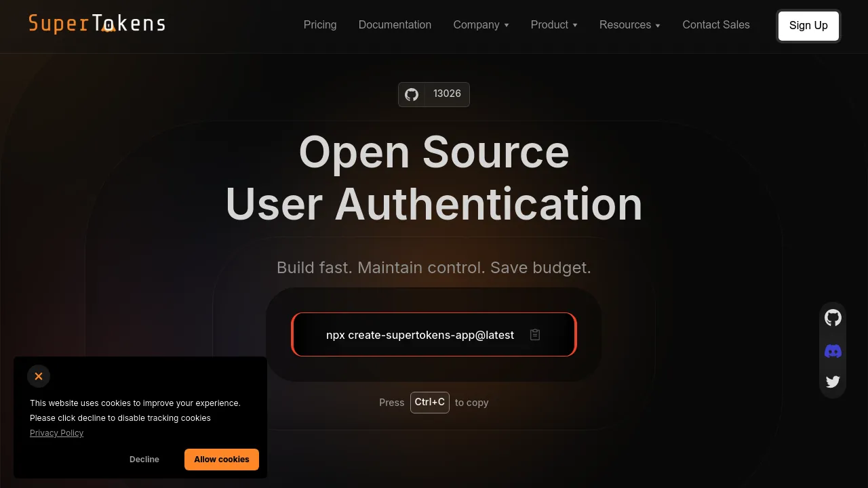Click the 13026 star count
Screen dimensions: 868x488
click(447, 94)
